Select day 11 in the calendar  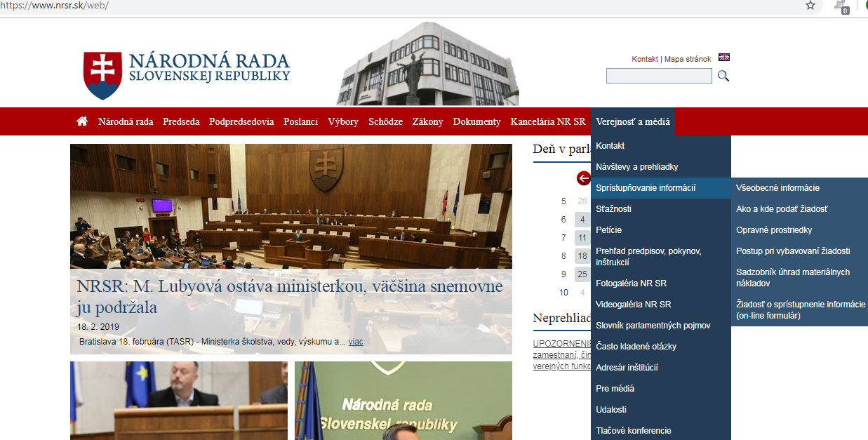(x=582, y=238)
